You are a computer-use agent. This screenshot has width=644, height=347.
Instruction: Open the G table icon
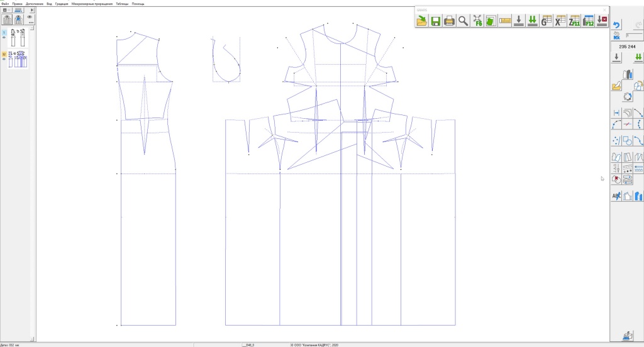point(546,21)
